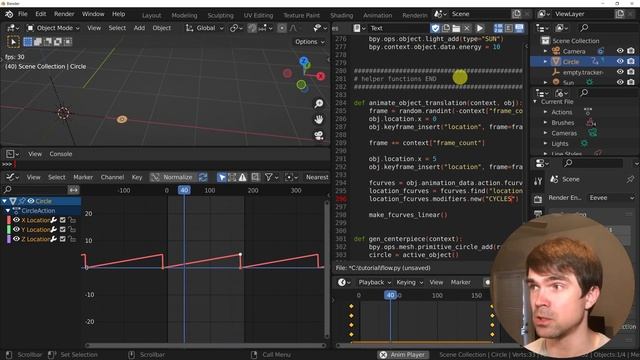Uncheck the Y Location channel checkbox
This screenshot has width=640, height=360.
click(63, 229)
